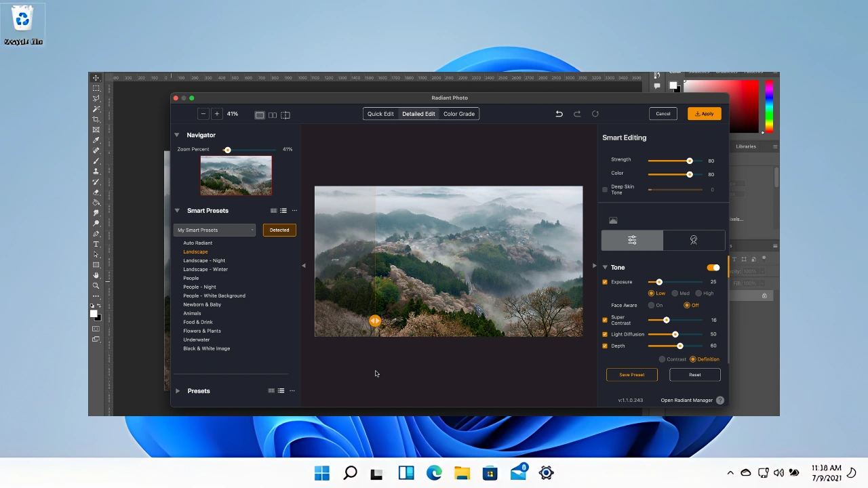Expand the Presets section

click(x=178, y=391)
